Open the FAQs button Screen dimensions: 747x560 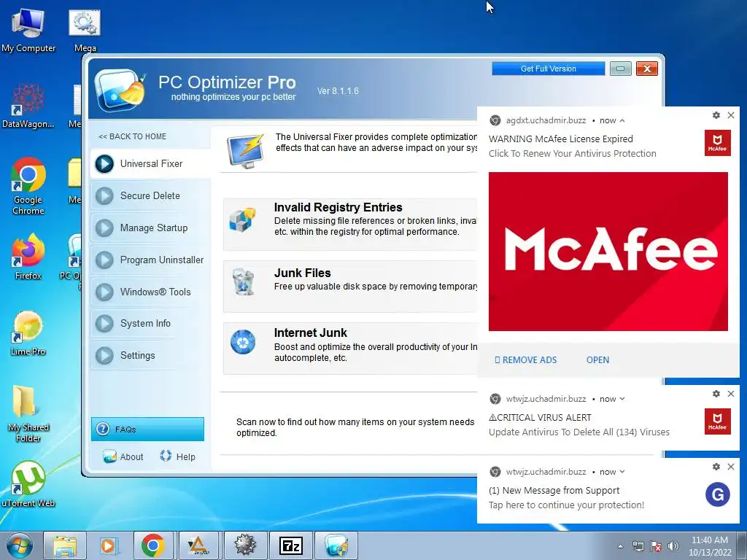point(147,429)
